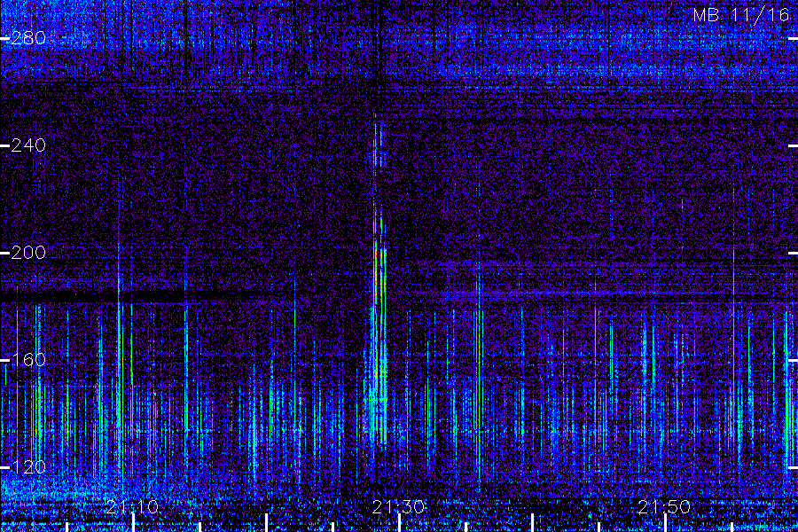The height and width of the screenshot is (532, 798).
Task: Click the 280 frequency axis label
Action: 28,38
